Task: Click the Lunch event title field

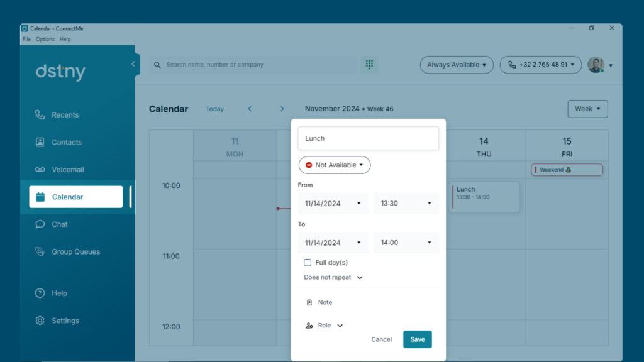Action: pos(368,138)
